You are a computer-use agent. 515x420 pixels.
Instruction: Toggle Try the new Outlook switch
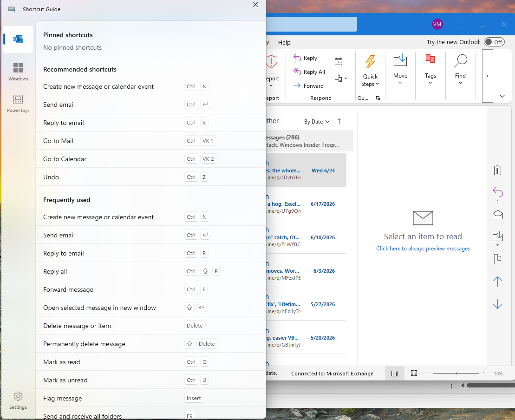coord(494,42)
